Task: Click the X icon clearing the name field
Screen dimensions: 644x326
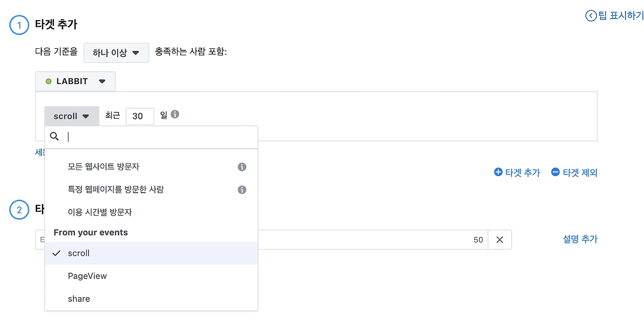Action: point(500,240)
